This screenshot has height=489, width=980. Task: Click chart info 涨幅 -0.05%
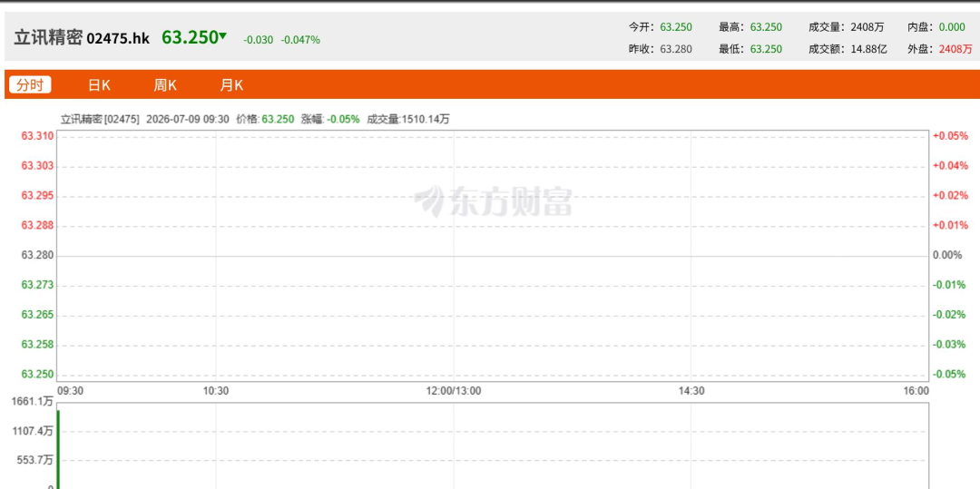click(330, 119)
